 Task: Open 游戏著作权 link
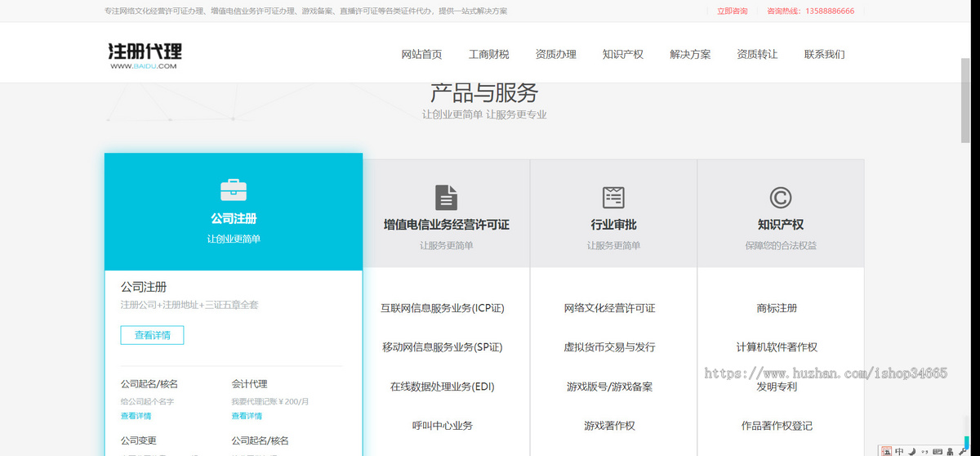tap(609, 426)
